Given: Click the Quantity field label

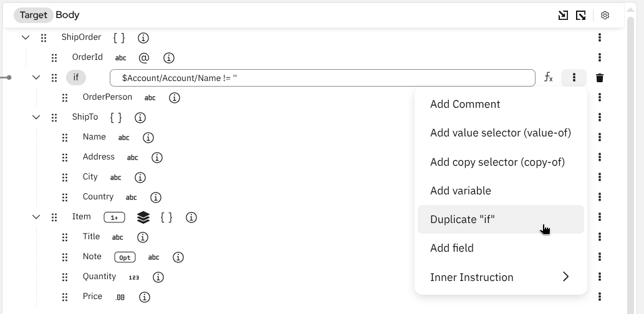Looking at the screenshot, I should click(99, 277).
